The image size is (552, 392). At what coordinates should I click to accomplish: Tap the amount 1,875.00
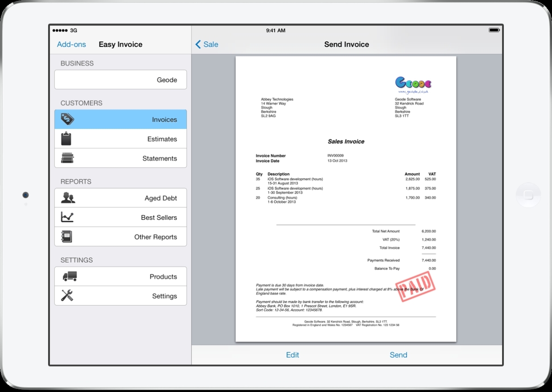point(413,188)
